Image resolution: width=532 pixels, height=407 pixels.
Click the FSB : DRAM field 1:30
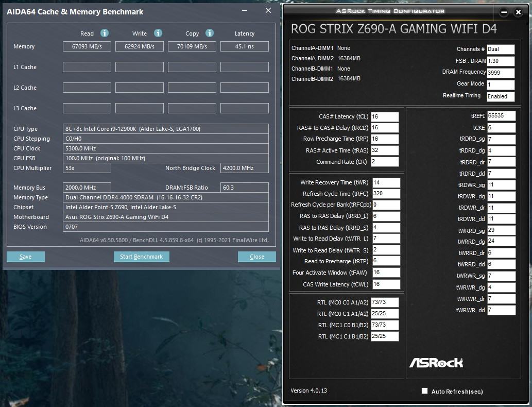tap(501, 61)
